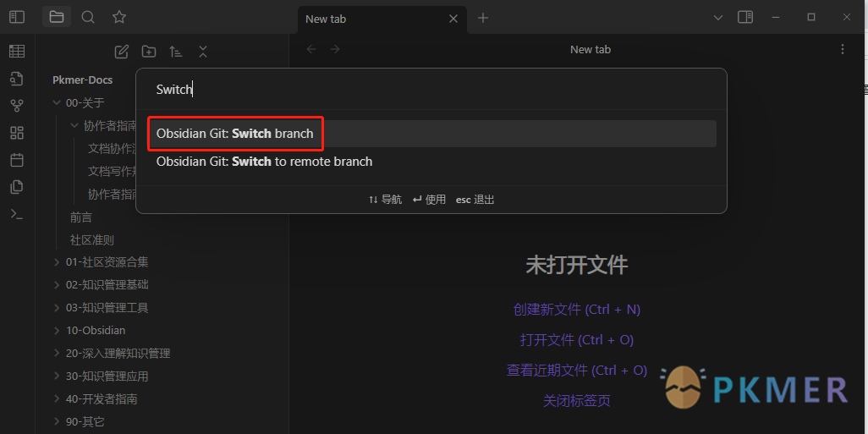
Task: Open daily note calendar icon
Action: [17, 160]
